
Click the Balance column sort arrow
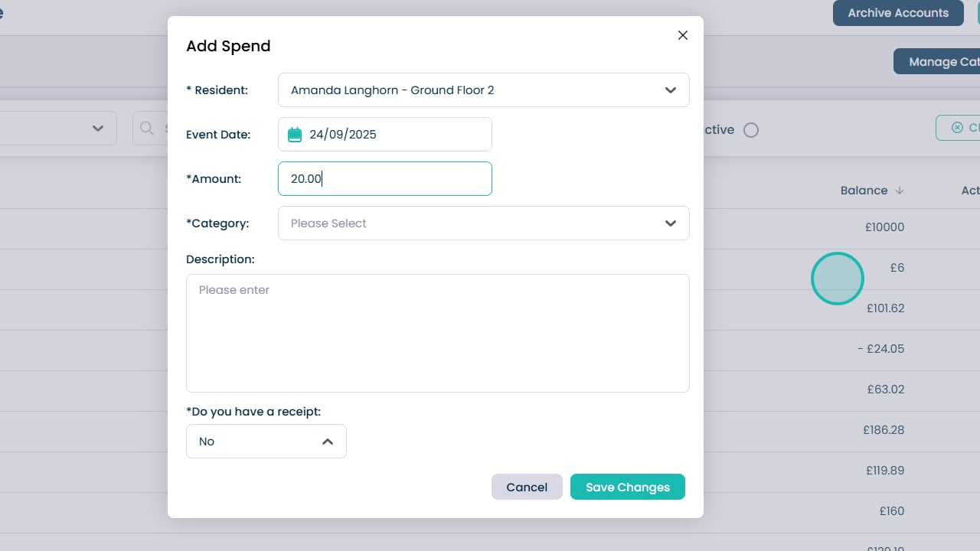click(x=900, y=191)
